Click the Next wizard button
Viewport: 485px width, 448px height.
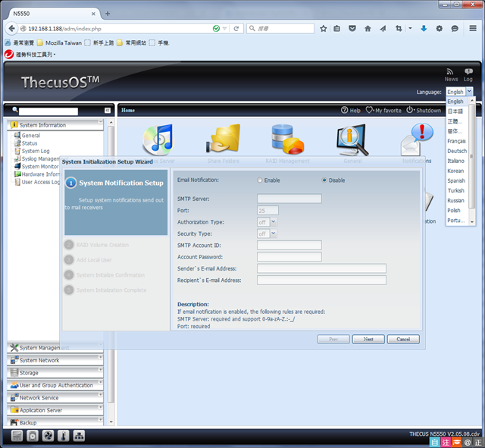tap(368, 340)
